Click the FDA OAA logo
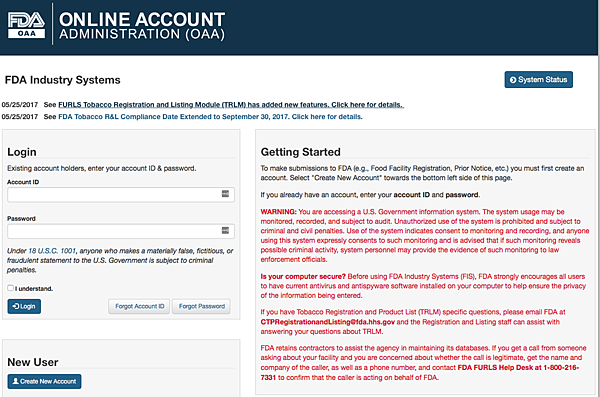The image size is (600, 397). point(26,25)
